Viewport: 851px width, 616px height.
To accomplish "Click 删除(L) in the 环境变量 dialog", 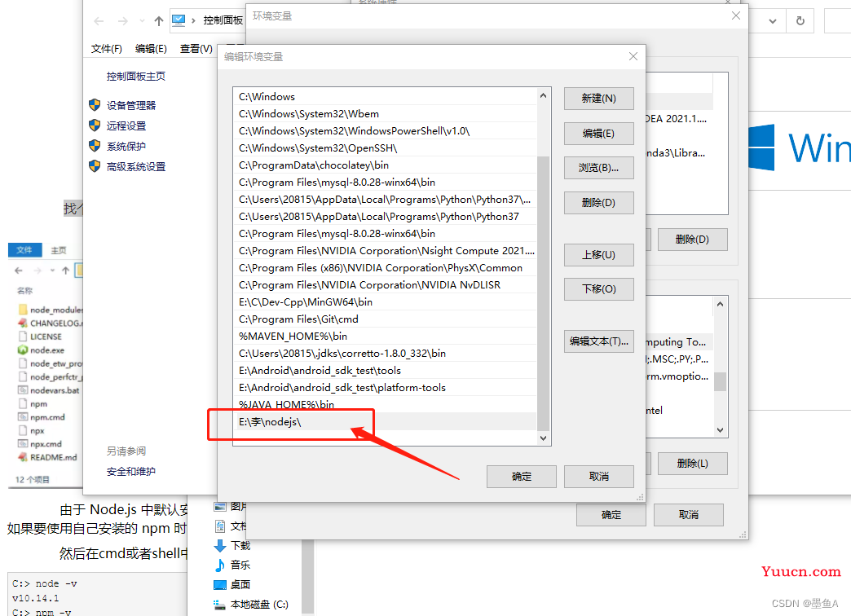I will coord(693,464).
